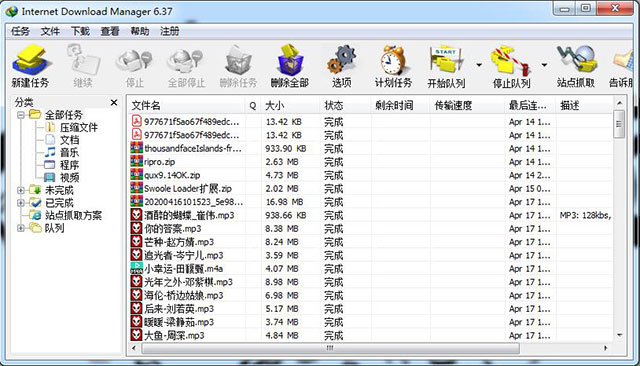Screen dimensions: 640x366
Task: Select file 海伦-桥边姑娘.mp3
Action: pos(184,295)
